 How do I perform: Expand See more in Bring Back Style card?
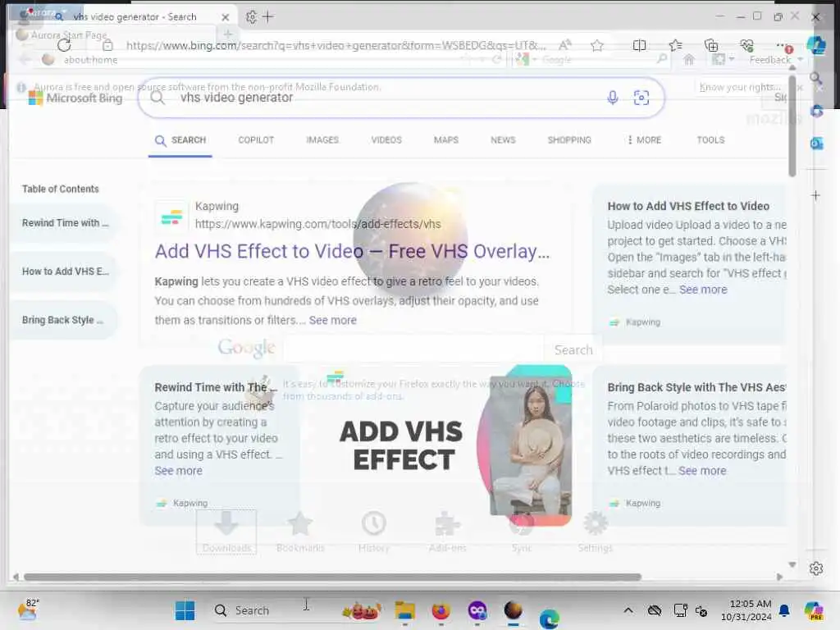point(702,471)
